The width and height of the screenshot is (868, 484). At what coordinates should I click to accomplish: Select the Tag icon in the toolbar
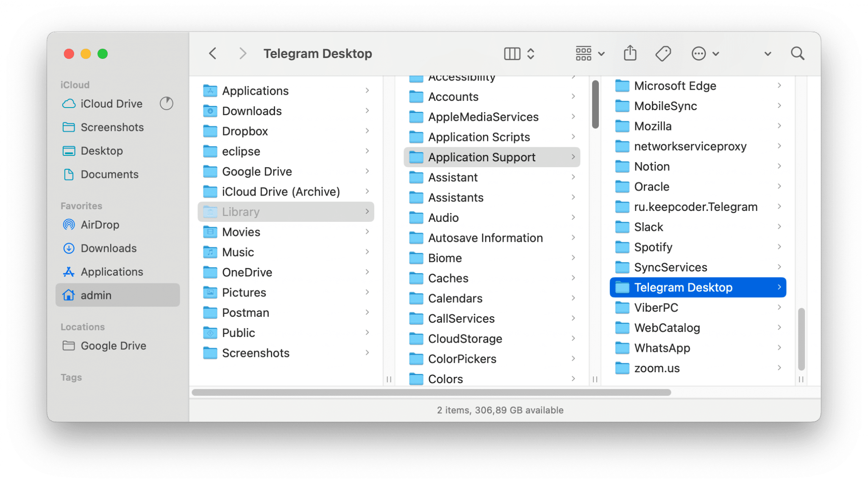click(x=663, y=53)
